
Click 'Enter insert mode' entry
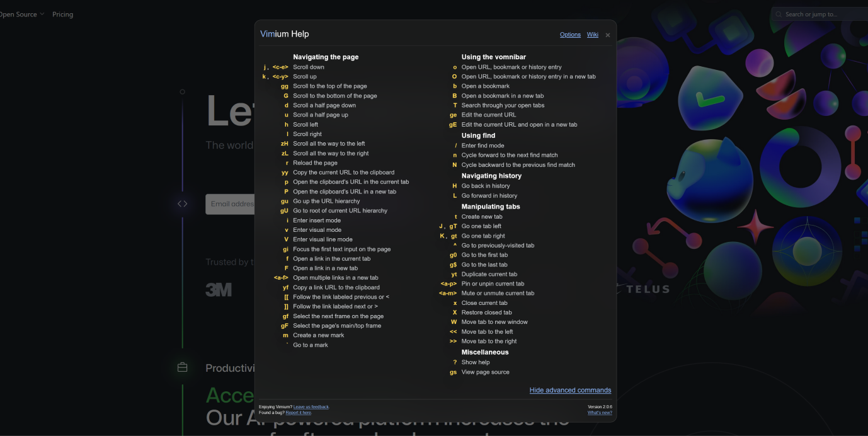317,221
